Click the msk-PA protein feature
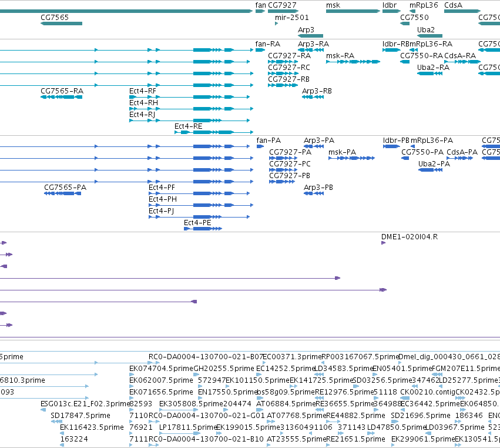Screen dimensions: 500x448 (352, 158)
